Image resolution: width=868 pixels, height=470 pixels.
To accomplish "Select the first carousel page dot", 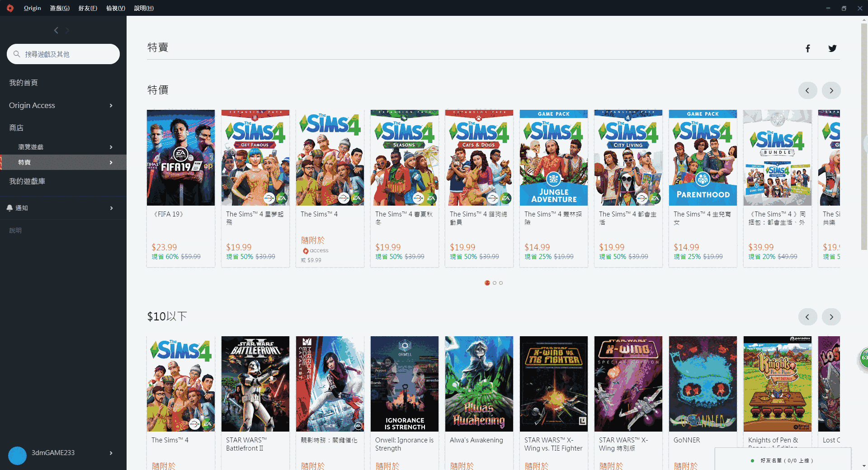I will 487,283.
